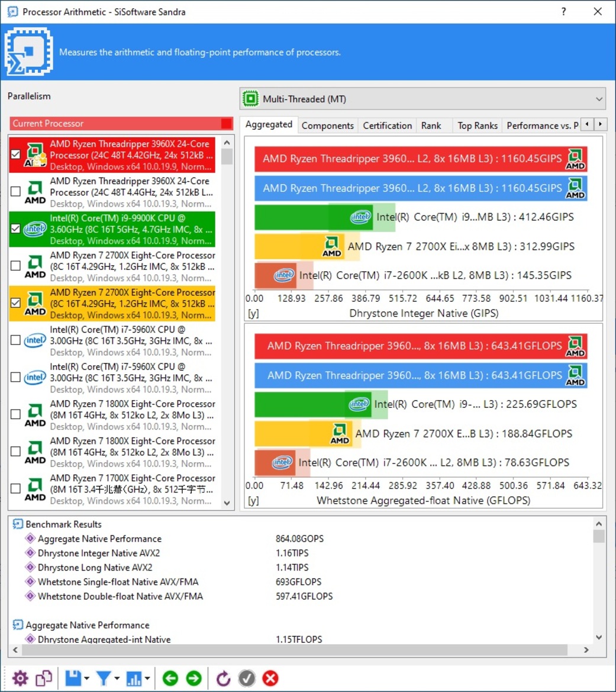Check the Threadripper 3960X 4.4GHz checkbox

coord(15,192)
